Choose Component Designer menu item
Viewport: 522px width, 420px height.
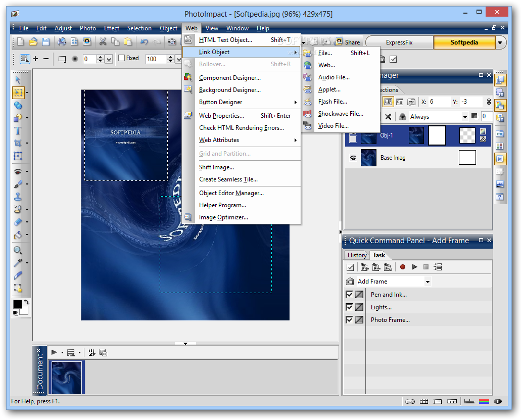tap(242, 78)
